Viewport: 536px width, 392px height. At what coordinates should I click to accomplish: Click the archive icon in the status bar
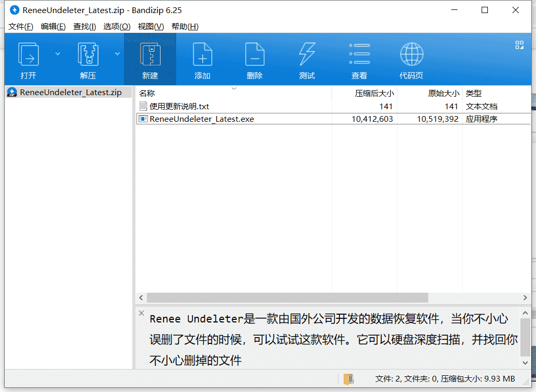pos(349,379)
